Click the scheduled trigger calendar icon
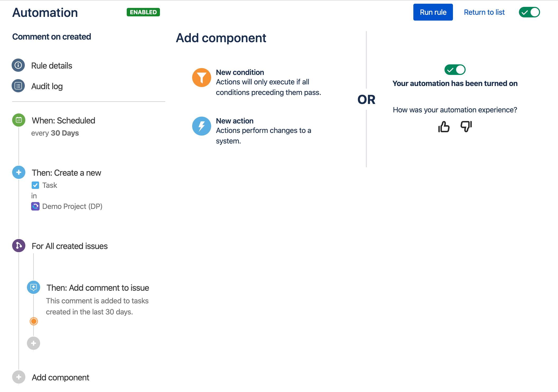The width and height of the screenshot is (558, 392). pos(19,120)
